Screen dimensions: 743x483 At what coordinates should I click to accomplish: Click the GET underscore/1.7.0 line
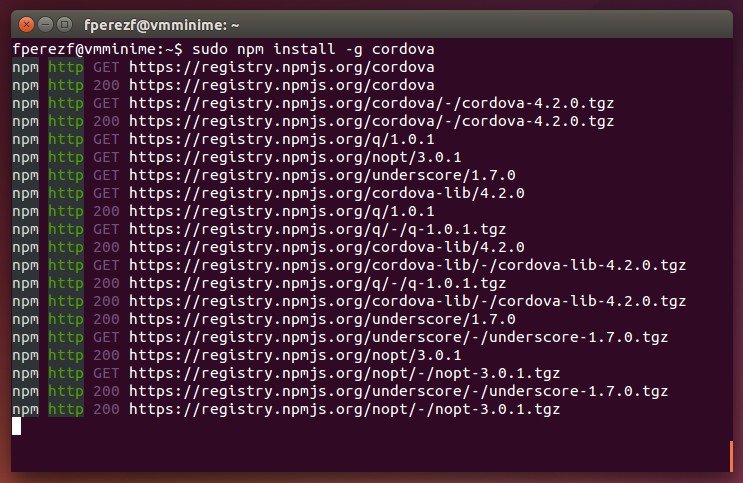click(x=264, y=175)
